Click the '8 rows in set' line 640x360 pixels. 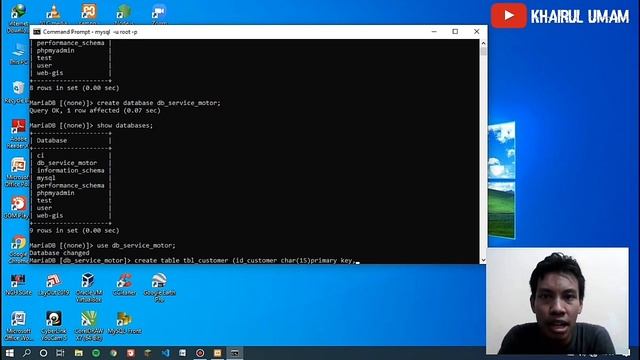click(x=74, y=88)
